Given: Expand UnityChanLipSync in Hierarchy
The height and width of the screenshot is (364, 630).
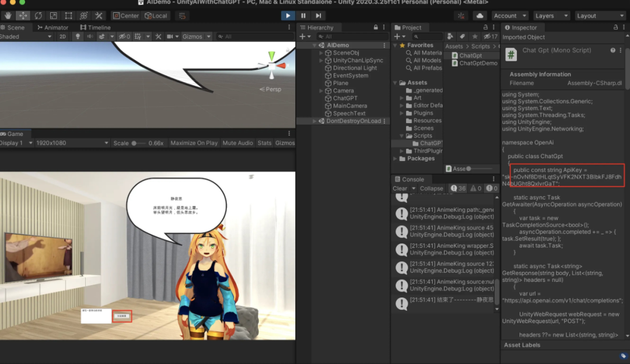Looking at the screenshot, I should (321, 61).
